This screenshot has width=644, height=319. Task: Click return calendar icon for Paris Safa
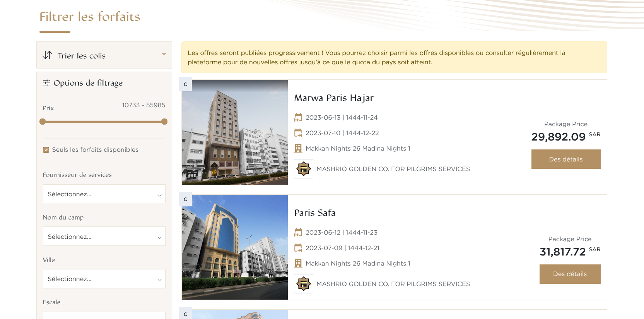pyautogui.click(x=298, y=248)
